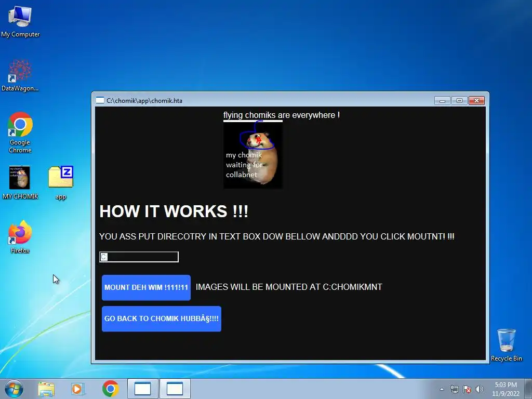Open Action Center flag icon
This screenshot has width=532, height=399.
pyautogui.click(x=467, y=389)
